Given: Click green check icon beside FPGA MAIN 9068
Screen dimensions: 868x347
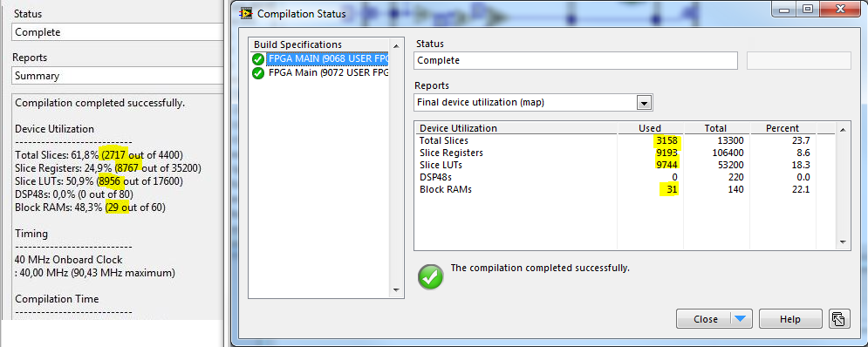Looking at the screenshot, I should tap(258, 59).
